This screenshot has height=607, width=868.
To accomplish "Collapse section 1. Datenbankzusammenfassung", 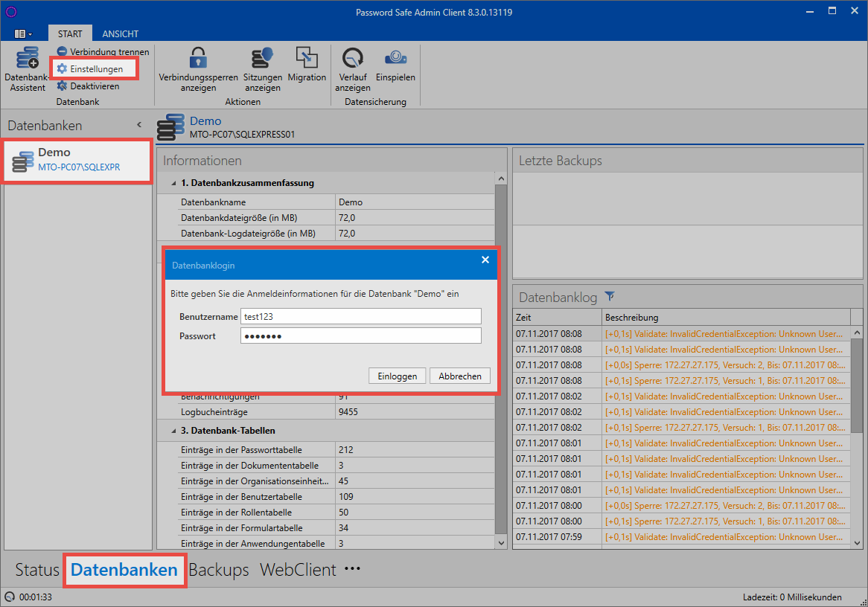I will (x=173, y=183).
